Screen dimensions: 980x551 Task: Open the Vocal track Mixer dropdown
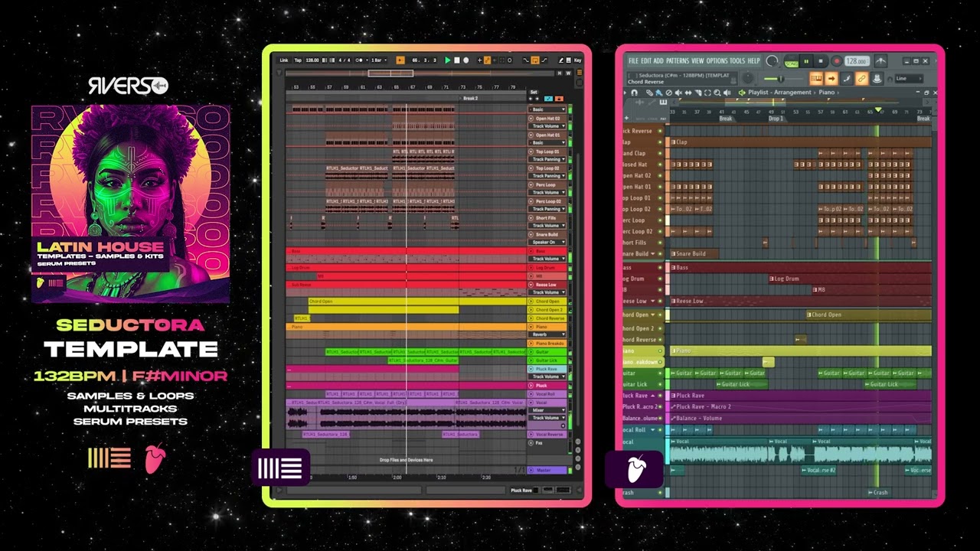click(x=547, y=410)
